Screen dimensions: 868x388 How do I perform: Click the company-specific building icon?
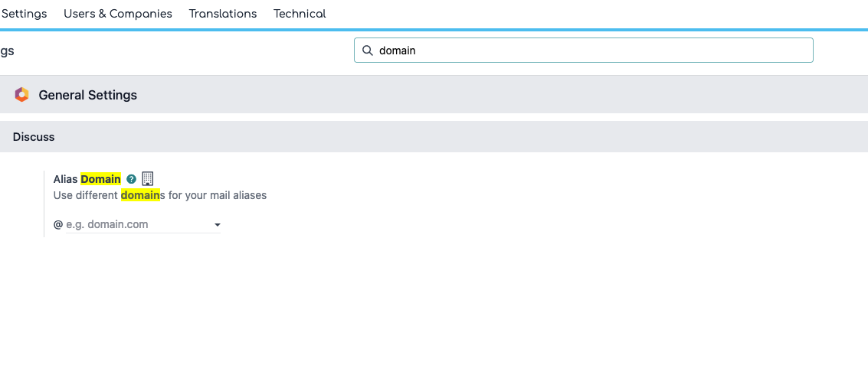(148, 178)
